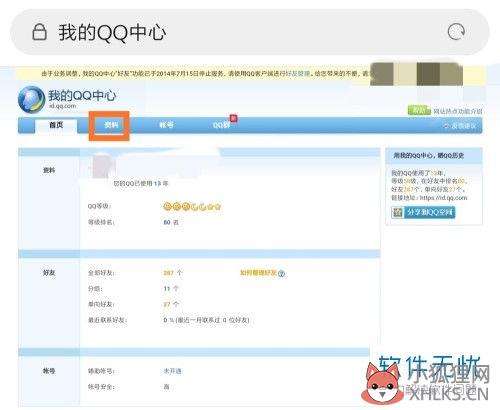500x410 pixels.
Task: Tap the padlock security icon
Action: 39,32
